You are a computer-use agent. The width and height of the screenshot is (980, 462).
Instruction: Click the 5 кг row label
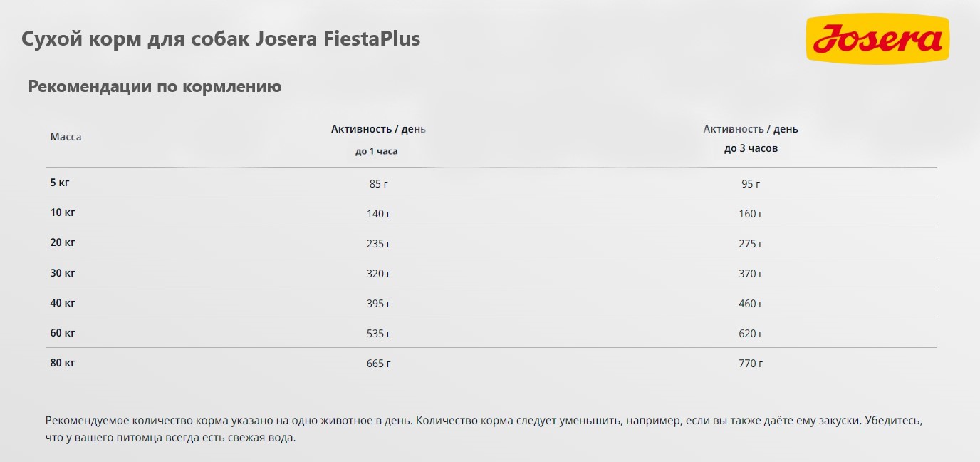coord(60,183)
